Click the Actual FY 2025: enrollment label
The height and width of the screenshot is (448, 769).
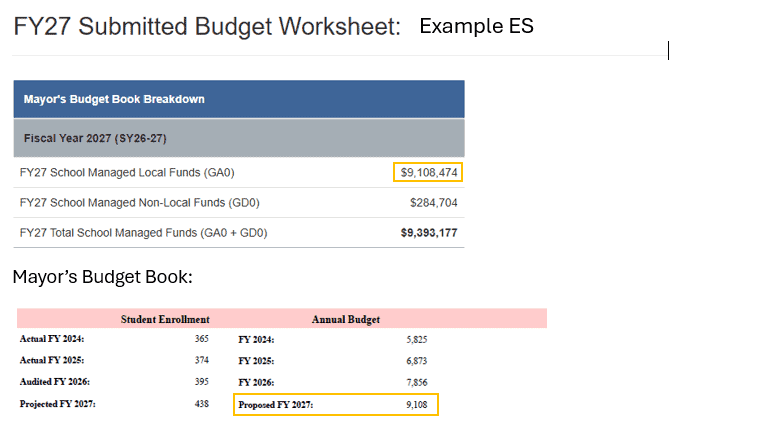pyautogui.click(x=52, y=360)
